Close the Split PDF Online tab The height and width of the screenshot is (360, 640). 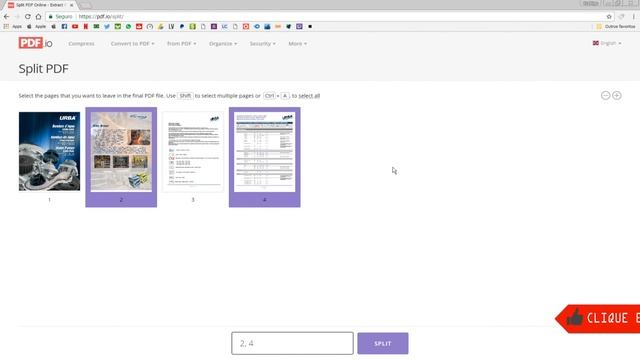pyautogui.click(x=71, y=5)
